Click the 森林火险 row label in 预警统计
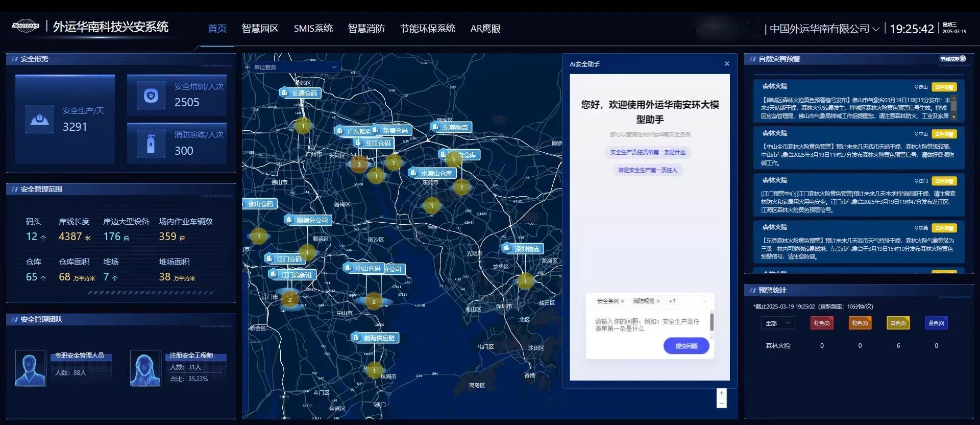 point(778,346)
